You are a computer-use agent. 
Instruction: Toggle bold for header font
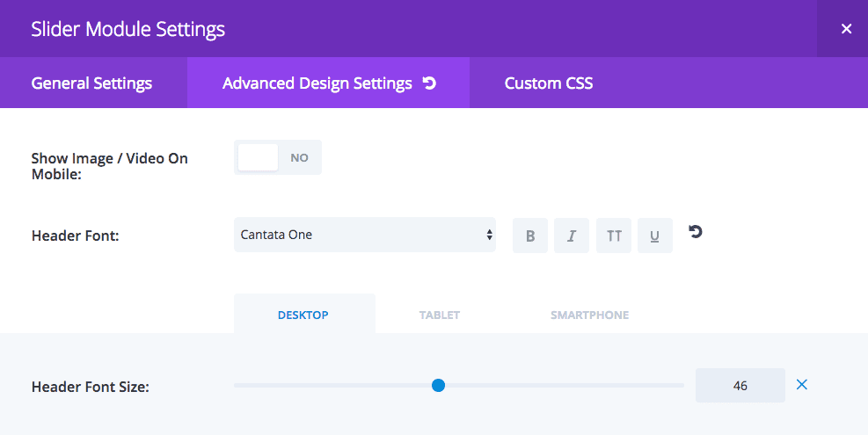tap(530, 236)
